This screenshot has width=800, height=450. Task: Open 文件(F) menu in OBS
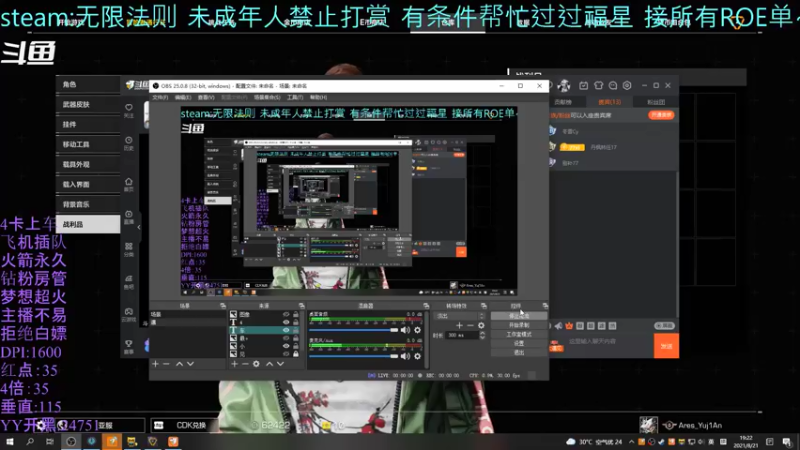tap(160, 97)
